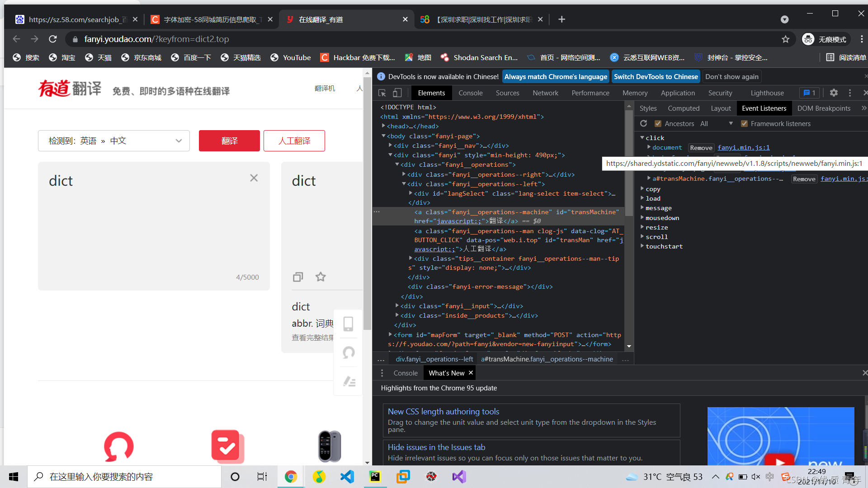Expand the copy event listeners
Screen dimensions: 868x488
[642, 189]
